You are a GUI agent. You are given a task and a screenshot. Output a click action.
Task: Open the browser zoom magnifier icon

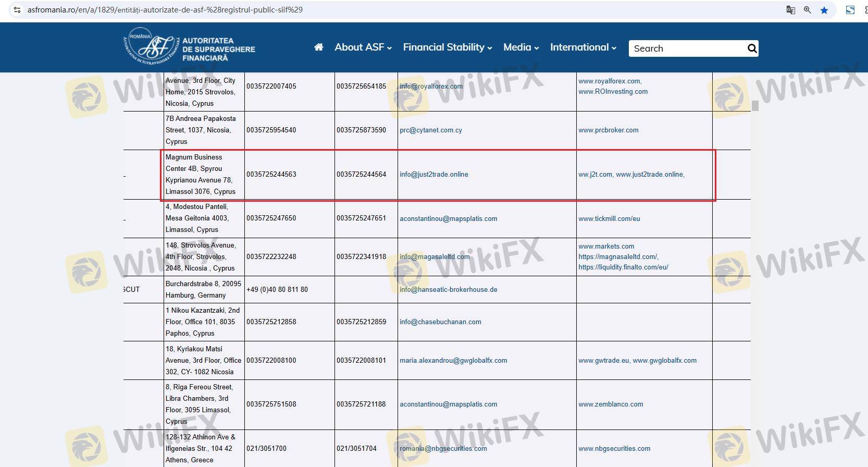tap(807, 10)
